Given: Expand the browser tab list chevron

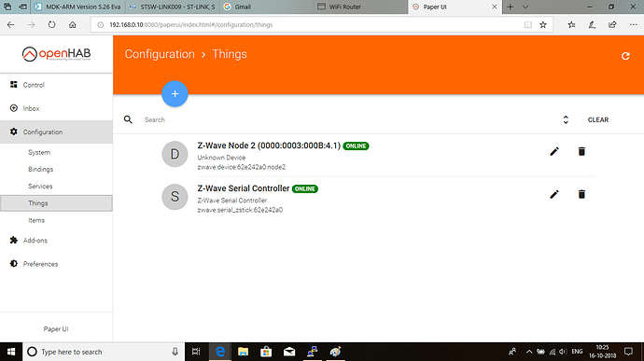Looking at the screenshot, I should click(x=525, y=7).
